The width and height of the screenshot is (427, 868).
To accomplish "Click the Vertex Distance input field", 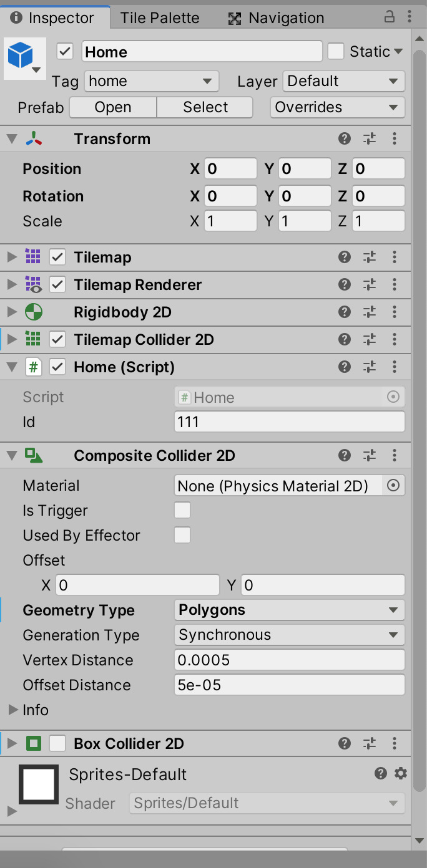I will click(289, 660).
